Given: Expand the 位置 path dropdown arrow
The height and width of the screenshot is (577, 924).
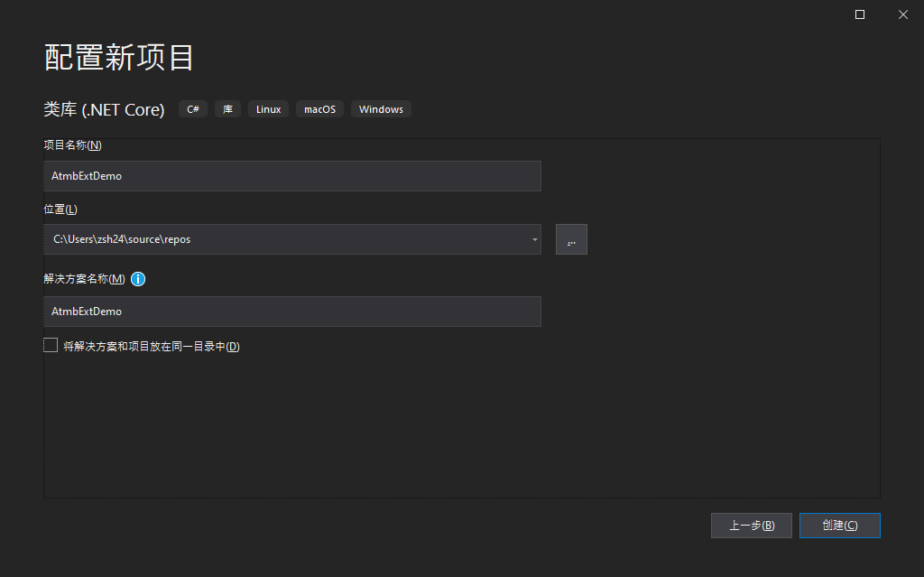Looking at the screenshot, I should click(x=534, y=239).
